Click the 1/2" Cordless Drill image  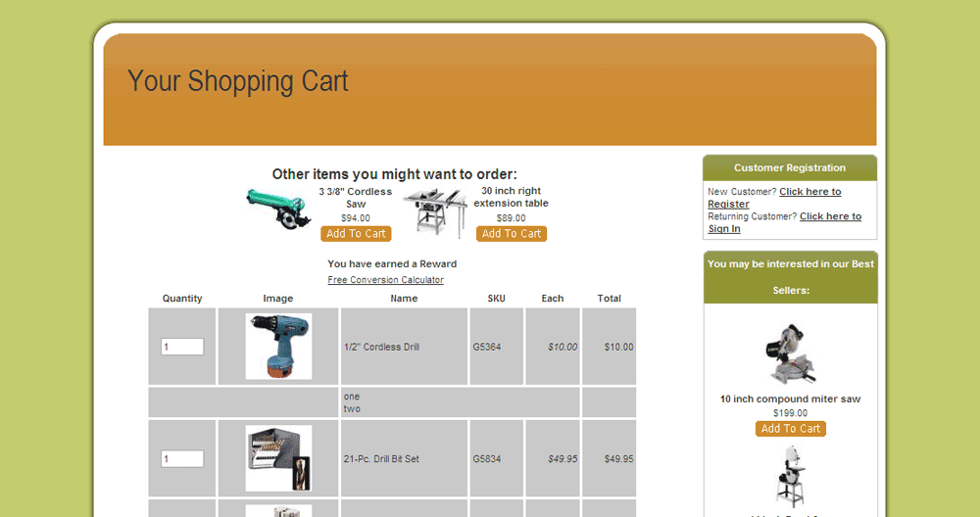click(278, 347)
